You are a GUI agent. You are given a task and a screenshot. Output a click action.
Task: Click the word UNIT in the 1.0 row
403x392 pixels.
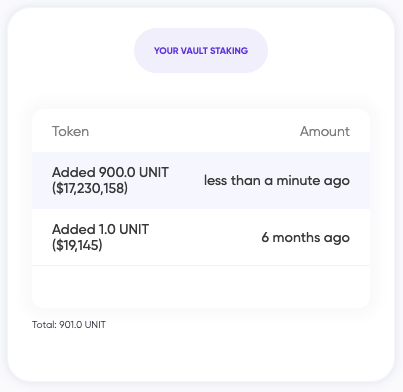coord(134,229)
